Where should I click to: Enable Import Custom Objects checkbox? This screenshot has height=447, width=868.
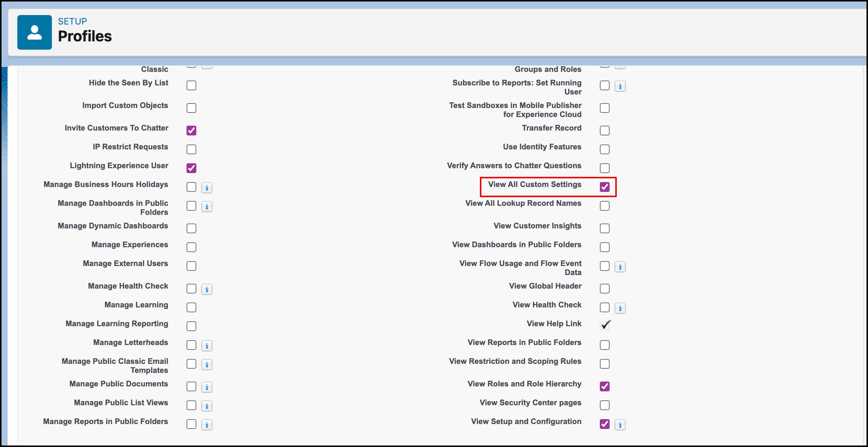(191, 108)
